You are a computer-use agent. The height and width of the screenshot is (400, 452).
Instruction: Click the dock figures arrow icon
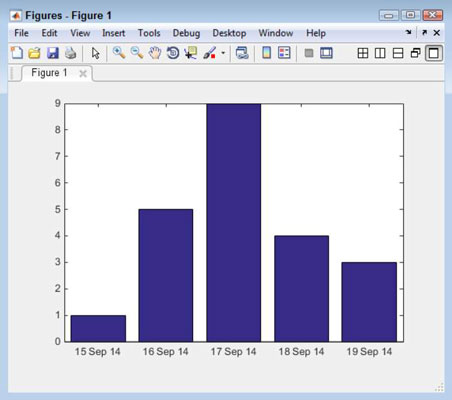click(408, 33)
